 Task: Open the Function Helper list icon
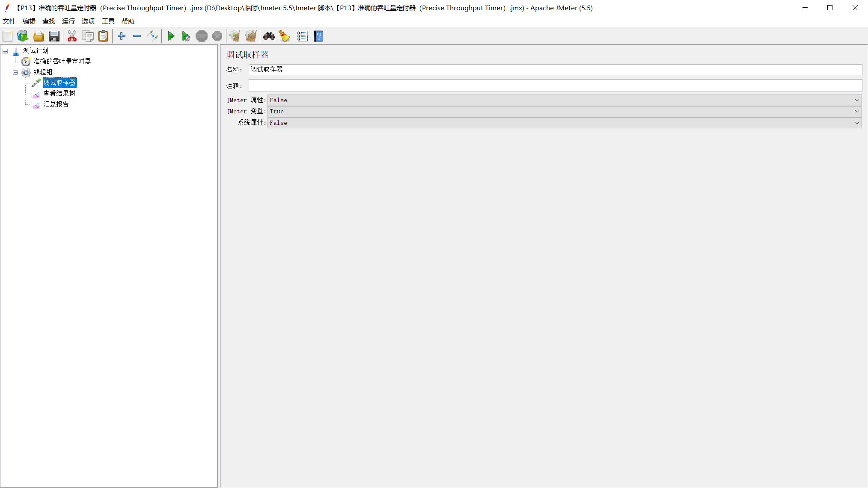click(303, 36)
